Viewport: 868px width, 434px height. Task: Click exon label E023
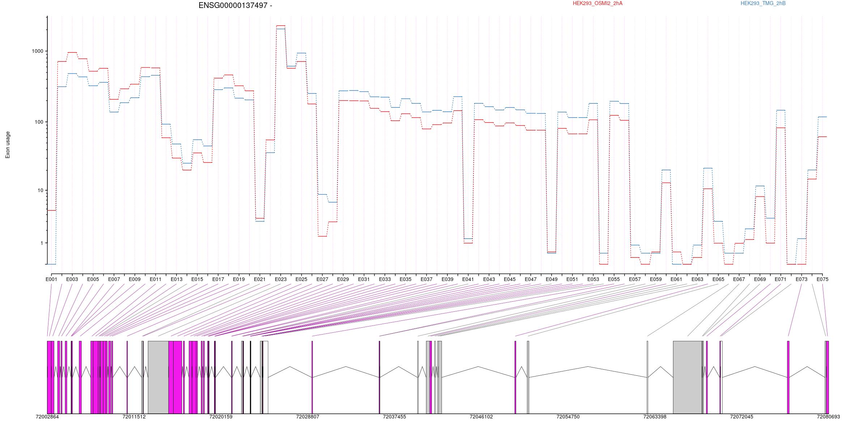(281, 279)
